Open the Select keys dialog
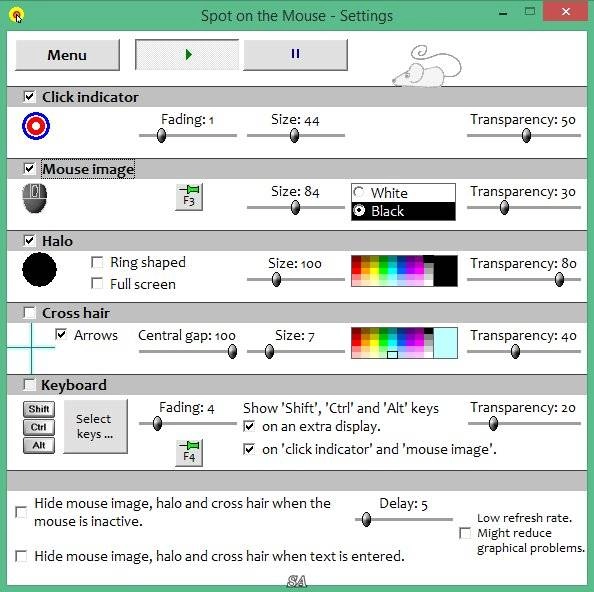The width and height of the screenshot is (594, 592). point(95,426)
